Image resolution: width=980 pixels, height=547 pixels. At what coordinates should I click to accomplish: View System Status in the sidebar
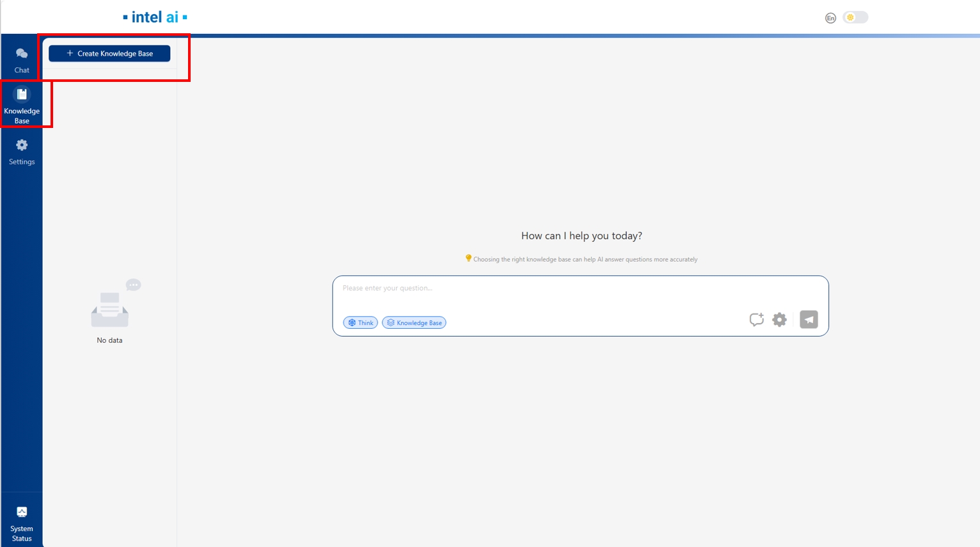point(22,523)
